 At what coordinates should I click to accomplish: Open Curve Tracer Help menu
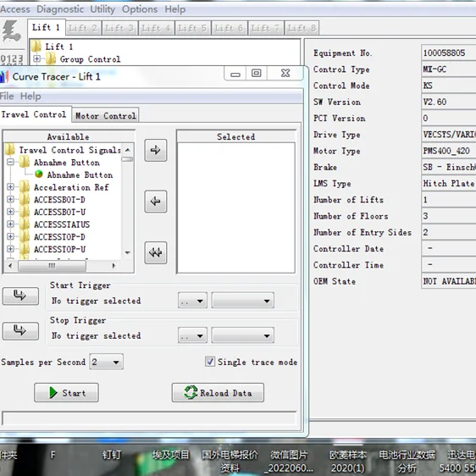click(x=30, y=97)
